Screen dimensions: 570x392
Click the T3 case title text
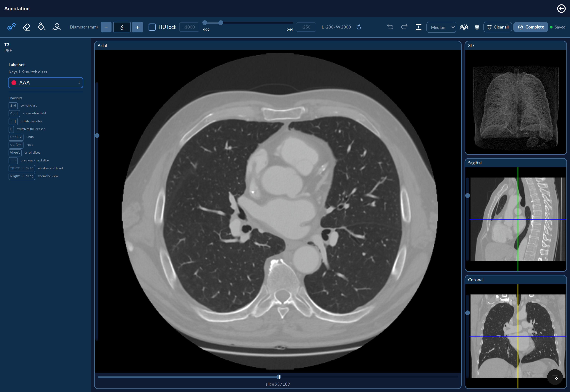click(x=7, y=45)
